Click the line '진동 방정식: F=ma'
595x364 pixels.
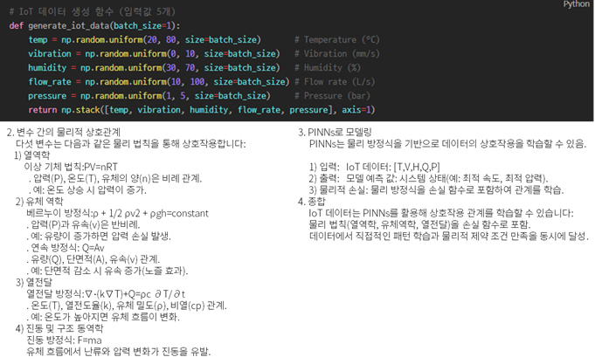tap(64, 340)
